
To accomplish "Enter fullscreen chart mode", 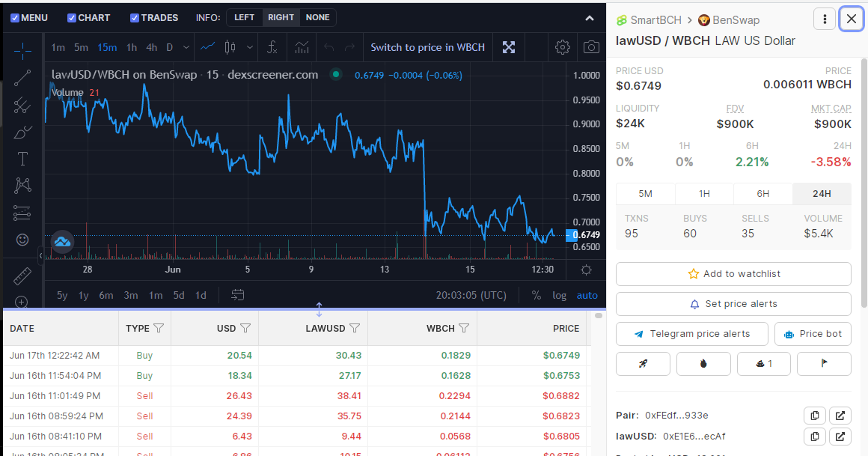I will pos(509,47).
